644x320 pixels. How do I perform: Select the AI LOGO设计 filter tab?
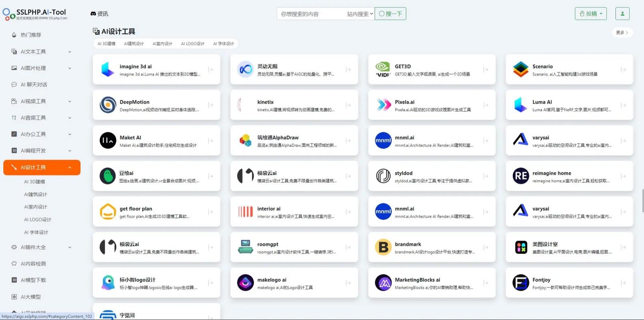[192, 44]
